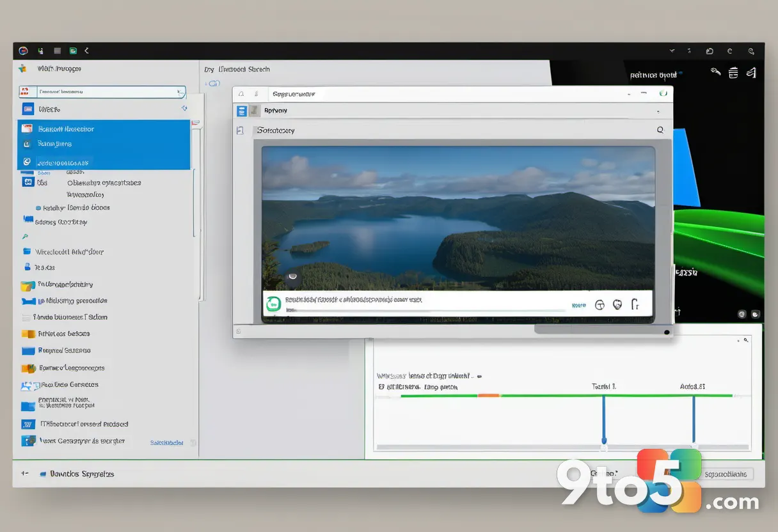Click the small blue diamond icon in the left sidebar
This screenshot has height=532, width=778.
coord(184,109)
